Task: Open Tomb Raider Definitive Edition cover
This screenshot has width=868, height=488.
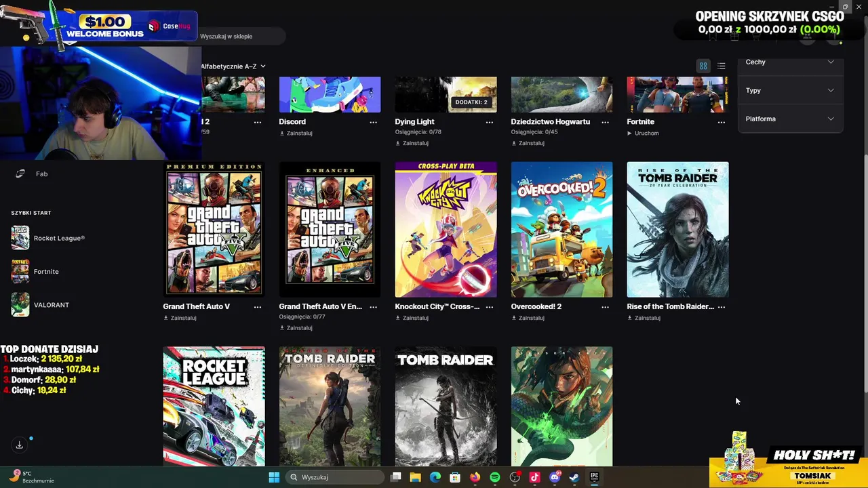Action: 330,407
